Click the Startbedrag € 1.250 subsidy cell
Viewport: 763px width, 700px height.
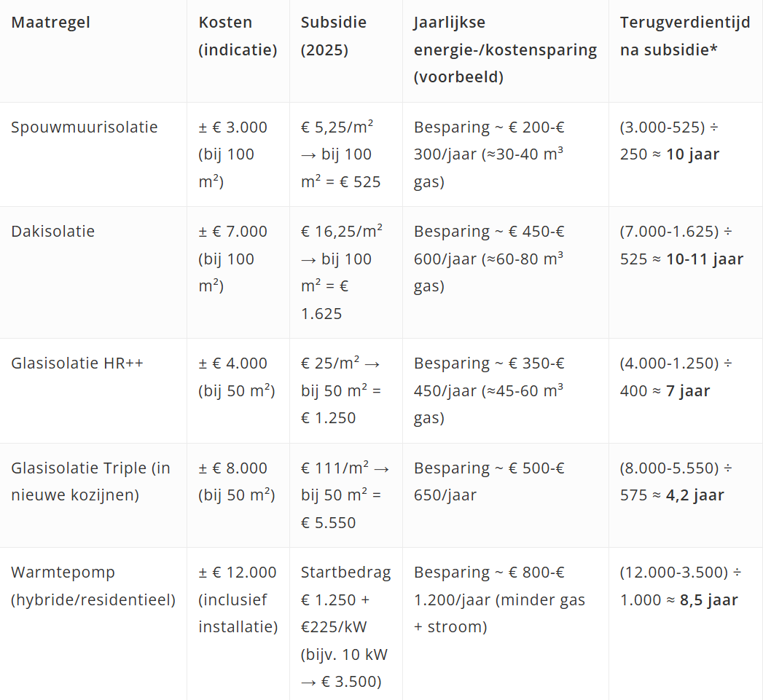pyautogui.click(x=345, y=626)
